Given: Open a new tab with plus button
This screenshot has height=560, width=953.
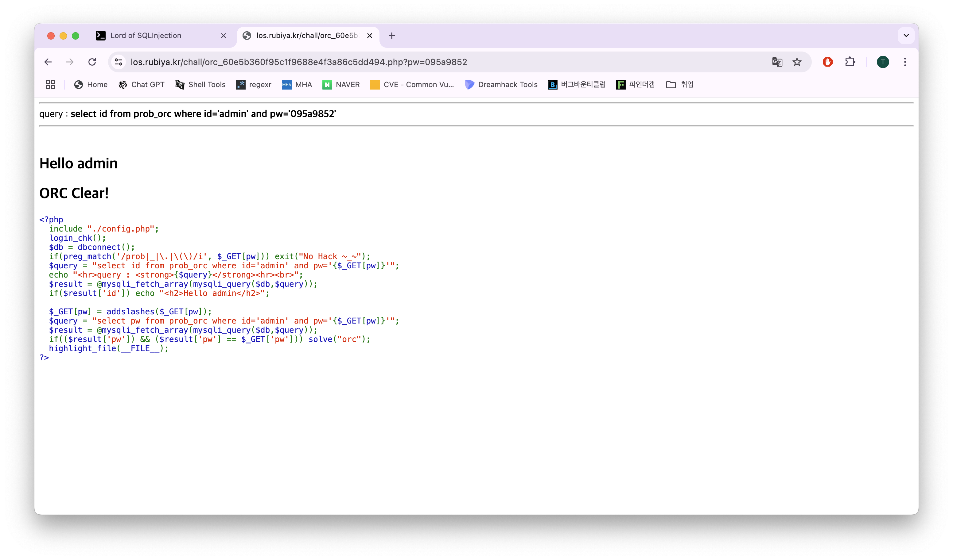Looking at the screenshot, I should pyautogui.click(x=392, y=36).
